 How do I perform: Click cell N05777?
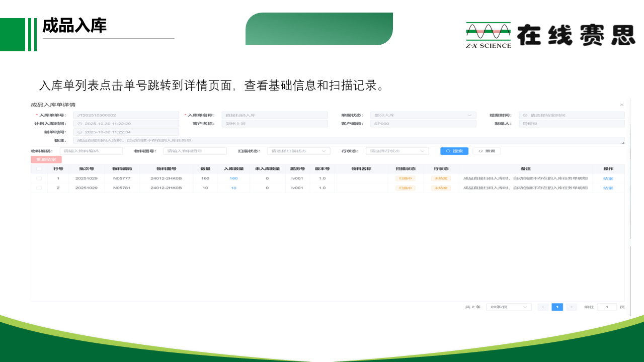click(x=122, y=178)
